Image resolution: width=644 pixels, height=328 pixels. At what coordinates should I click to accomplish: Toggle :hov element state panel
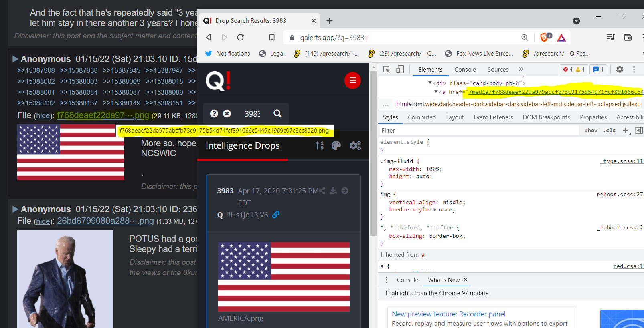point(591,131)
